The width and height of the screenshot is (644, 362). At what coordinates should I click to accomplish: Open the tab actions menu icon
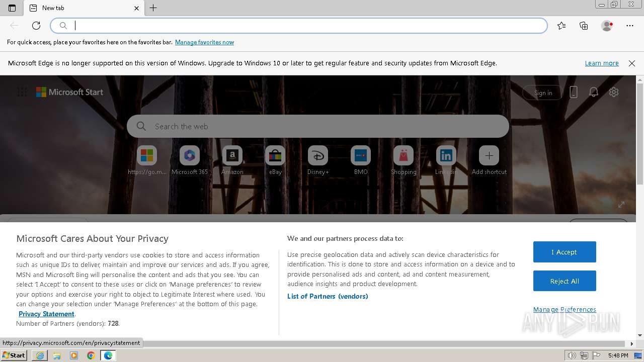[x=12, y=8]
